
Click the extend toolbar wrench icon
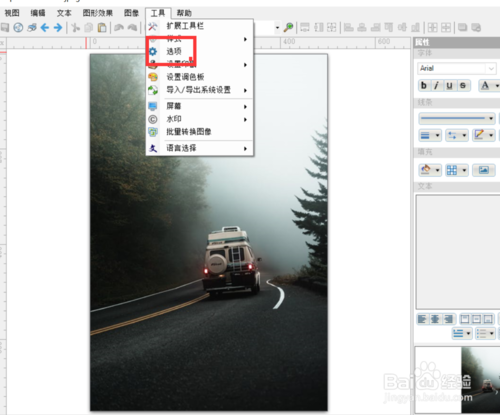(x=153, y=26)
